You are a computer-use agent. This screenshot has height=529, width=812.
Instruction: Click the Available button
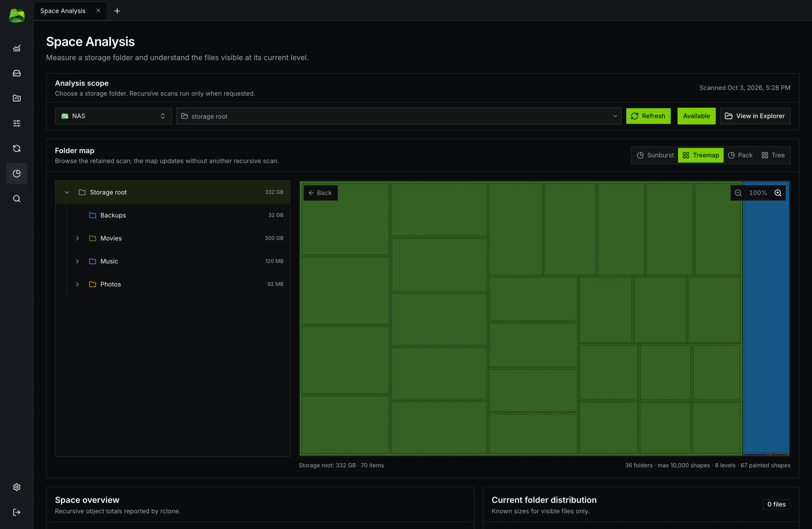pos(696,116)
